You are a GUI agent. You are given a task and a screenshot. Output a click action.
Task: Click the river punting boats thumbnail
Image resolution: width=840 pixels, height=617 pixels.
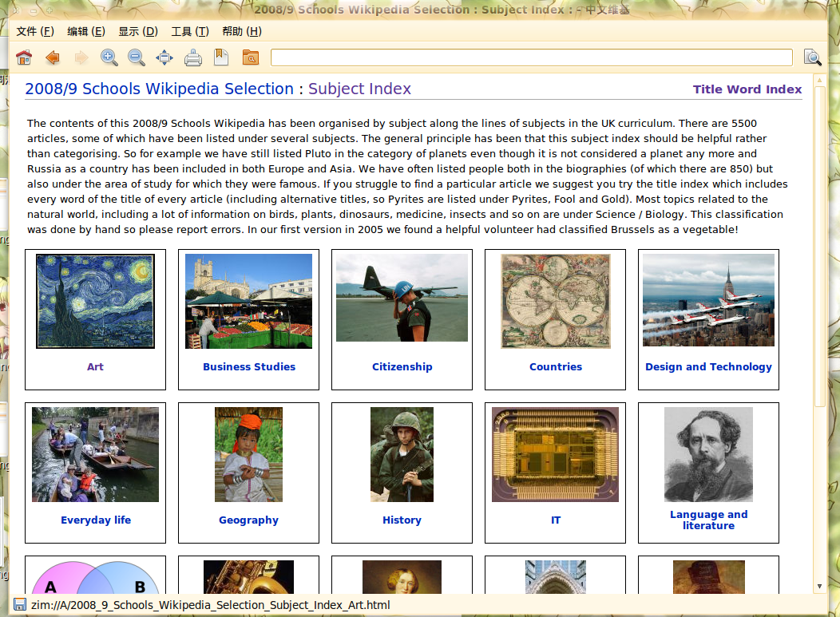point(95,454)
